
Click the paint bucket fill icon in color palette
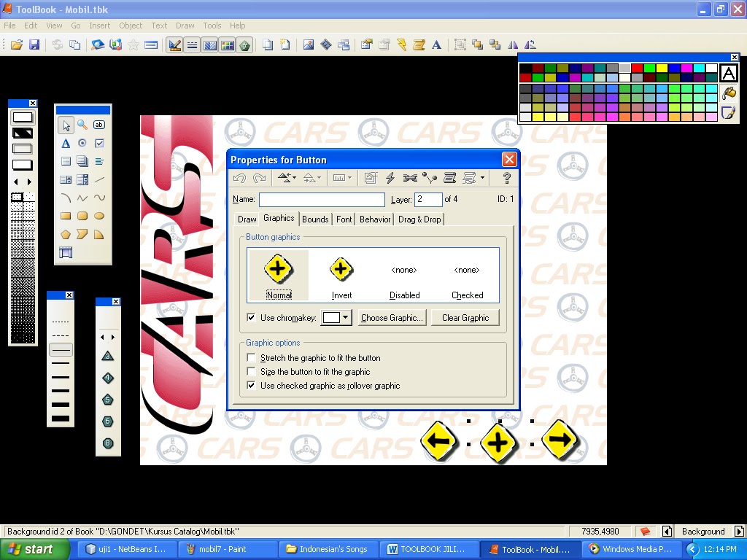(729, 93)
